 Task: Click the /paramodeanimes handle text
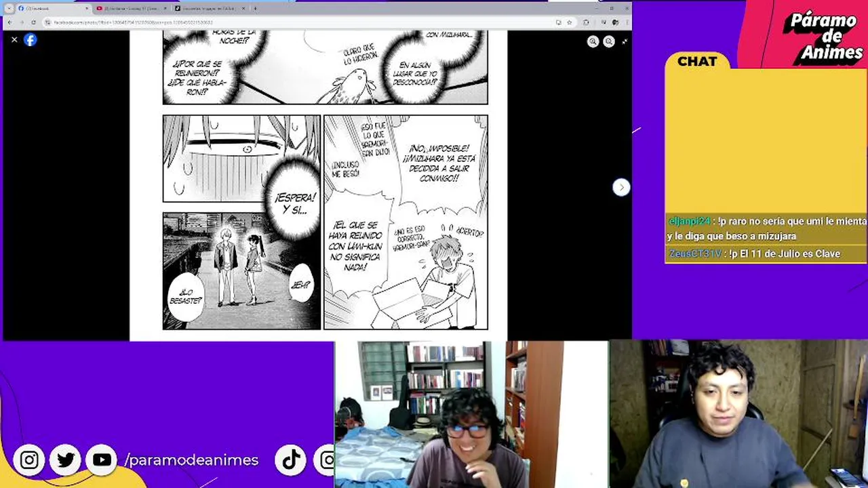pos(191,460)
